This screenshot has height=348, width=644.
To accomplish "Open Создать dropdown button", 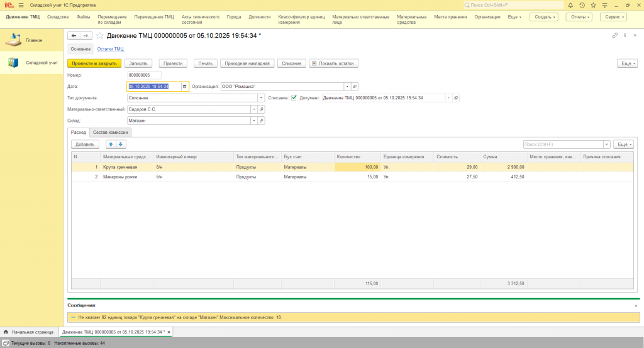I will (x=544, y=17).
